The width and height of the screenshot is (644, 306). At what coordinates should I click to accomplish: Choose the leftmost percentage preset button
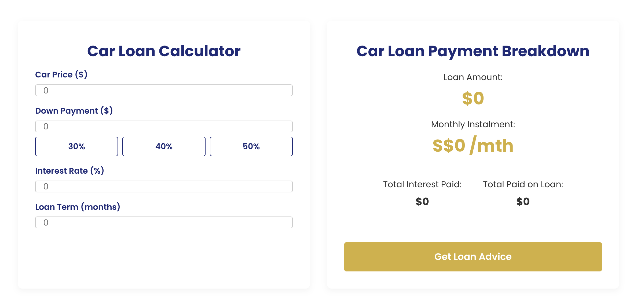(76, 146)
